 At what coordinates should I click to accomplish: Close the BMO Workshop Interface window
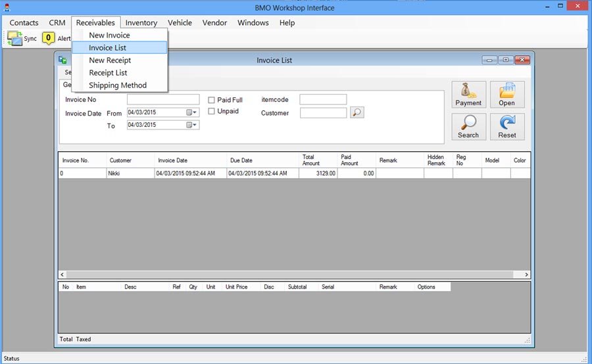[578, 6]
